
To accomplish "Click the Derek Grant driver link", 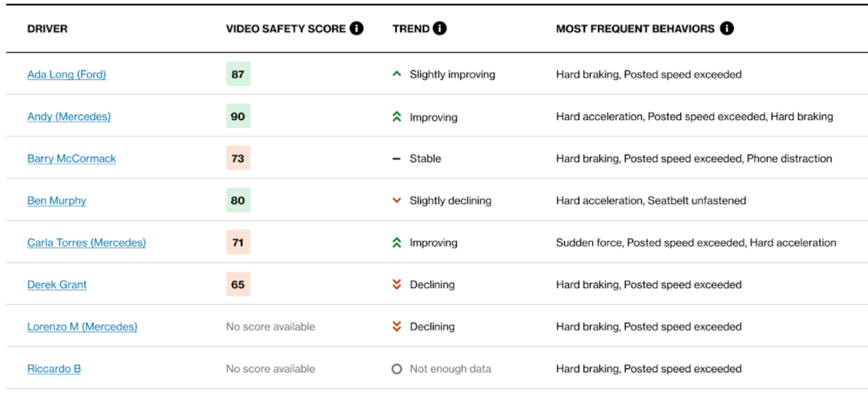I will tap(57, 284).
